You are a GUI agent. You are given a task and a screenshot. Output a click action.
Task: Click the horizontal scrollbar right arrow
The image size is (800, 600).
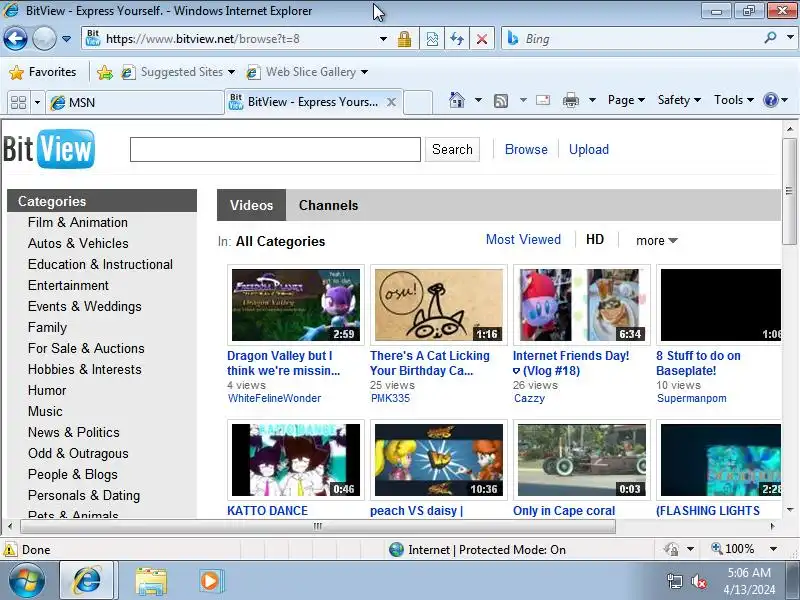[x=772, y=526]
